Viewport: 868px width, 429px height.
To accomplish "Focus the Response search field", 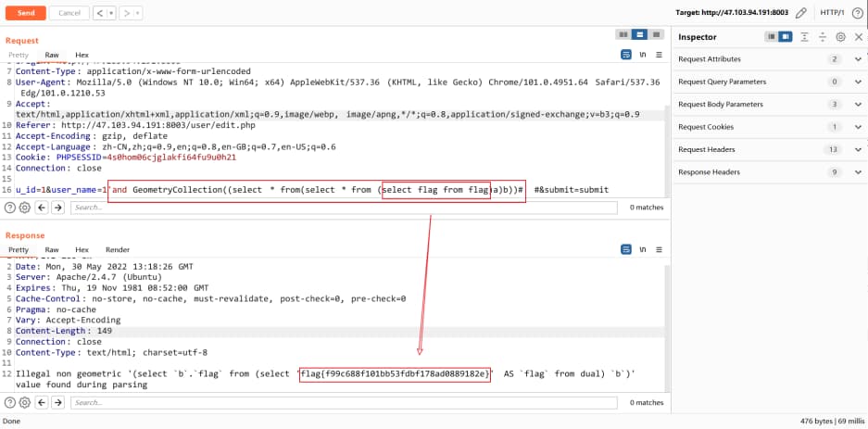I will point(344,402).
